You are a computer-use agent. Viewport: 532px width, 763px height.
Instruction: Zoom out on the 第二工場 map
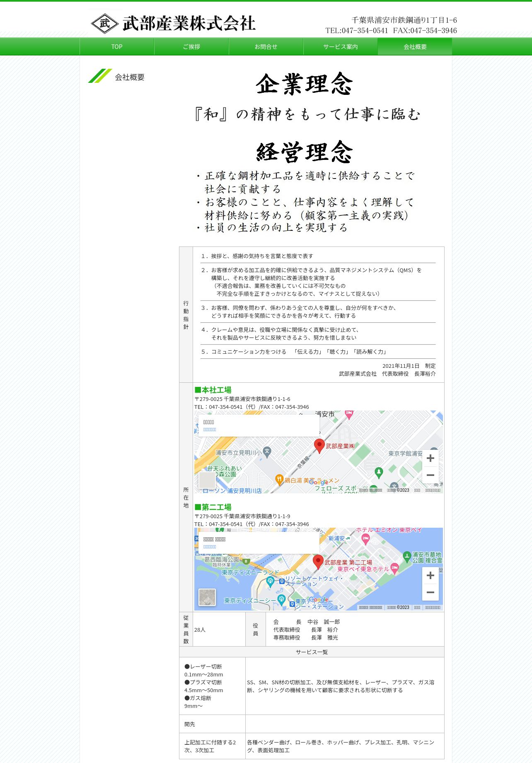[x=430, y=592]
